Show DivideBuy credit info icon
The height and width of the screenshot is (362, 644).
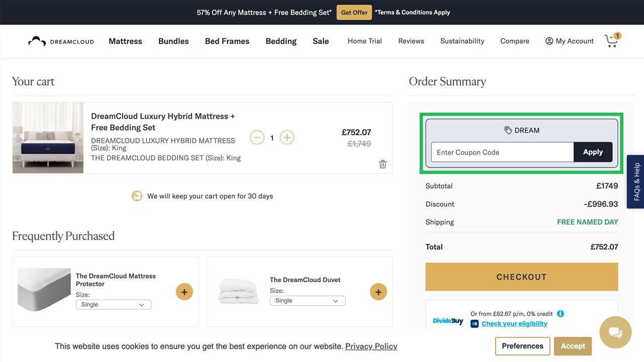(x=560, y=314)
